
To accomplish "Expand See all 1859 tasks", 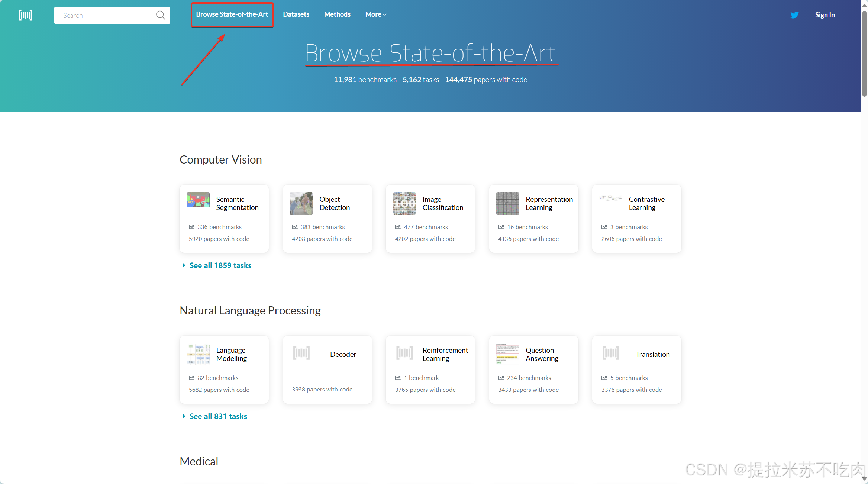I will tap(220, 265).
